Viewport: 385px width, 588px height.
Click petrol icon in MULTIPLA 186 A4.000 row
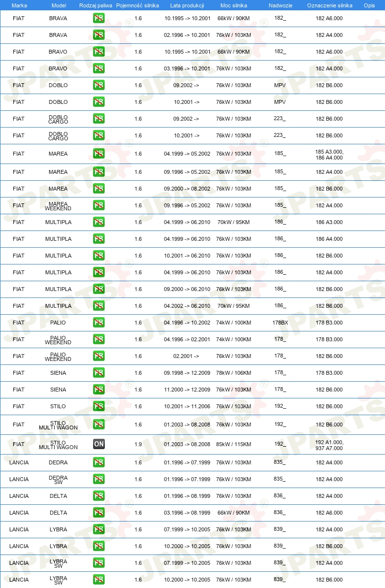99,239
